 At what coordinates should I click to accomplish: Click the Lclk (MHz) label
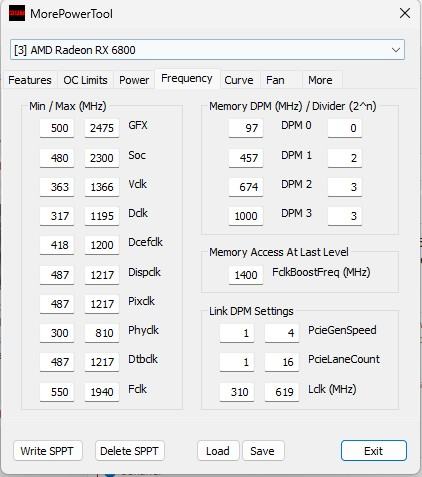(332, 389)
